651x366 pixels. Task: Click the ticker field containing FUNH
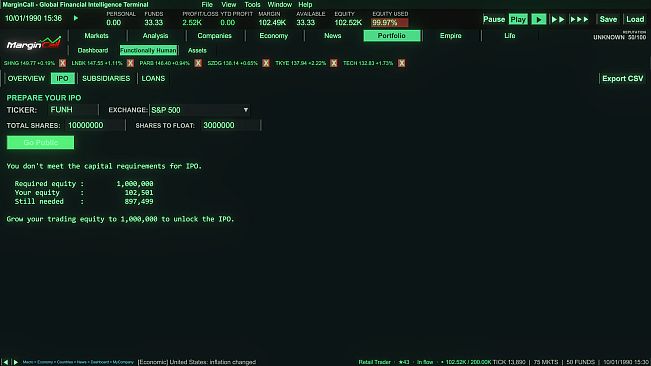coord(73,110)
